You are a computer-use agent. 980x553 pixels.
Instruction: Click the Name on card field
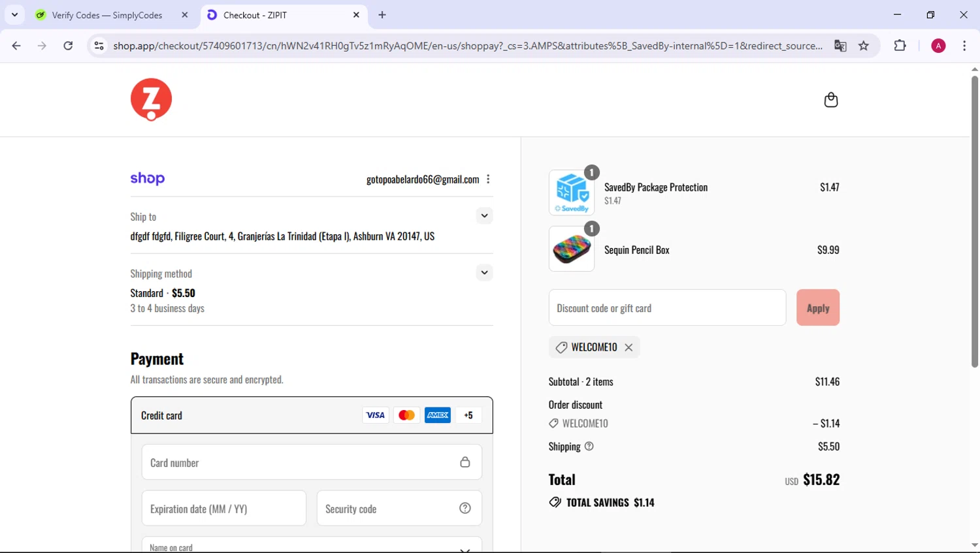click(312, 545)
